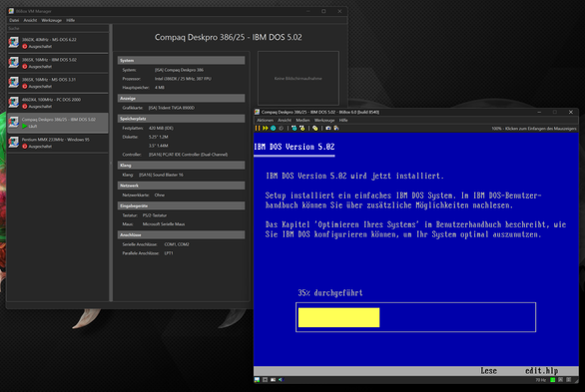
Task: Click the first floppy drive status bar icon
Action: click(x=257, y=380)
